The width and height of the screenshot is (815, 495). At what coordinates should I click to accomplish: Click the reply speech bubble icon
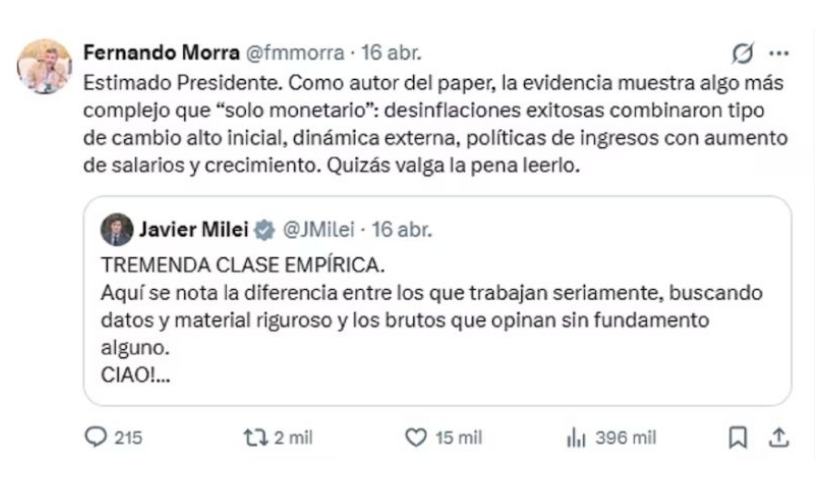pos(96,437)
